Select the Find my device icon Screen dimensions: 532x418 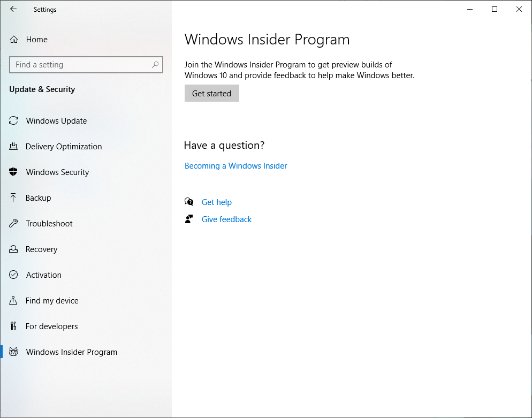(13, 300)
